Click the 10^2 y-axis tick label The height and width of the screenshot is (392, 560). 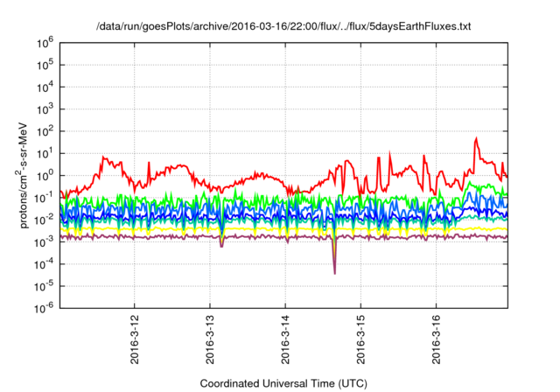45,132
